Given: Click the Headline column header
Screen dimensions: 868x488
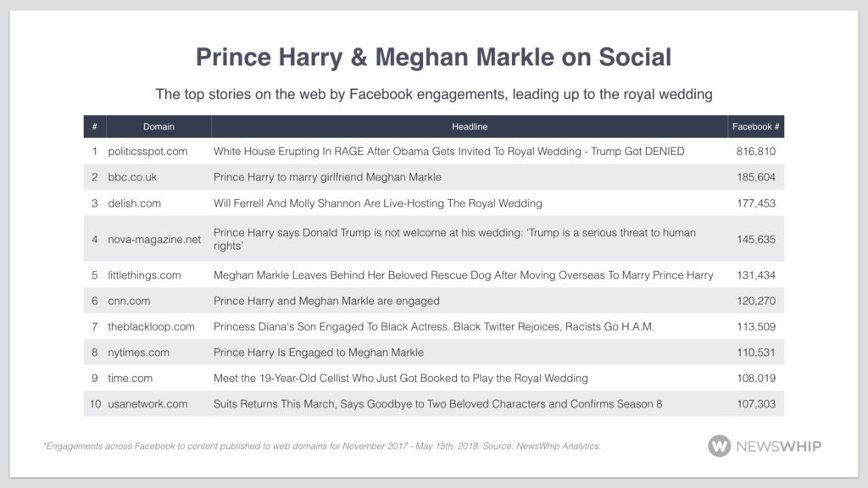Looking at the screenshot, I should coord(470,127).
